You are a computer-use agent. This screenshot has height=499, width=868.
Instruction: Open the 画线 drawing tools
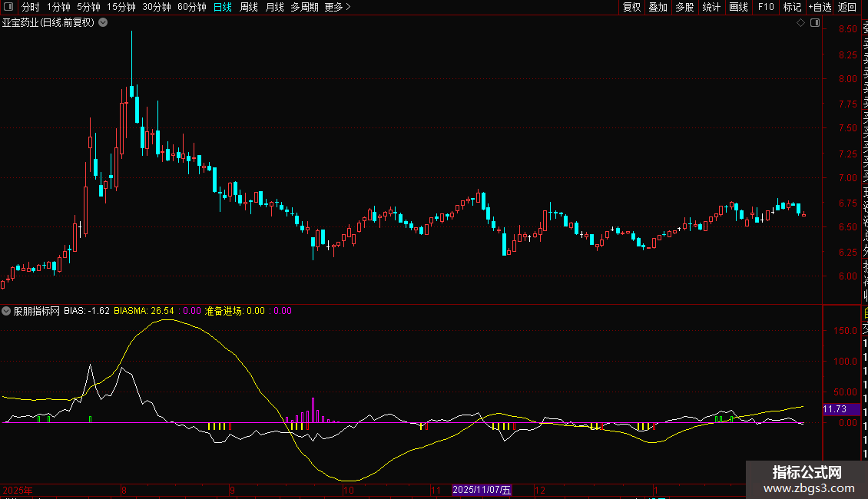pos(738,7)
